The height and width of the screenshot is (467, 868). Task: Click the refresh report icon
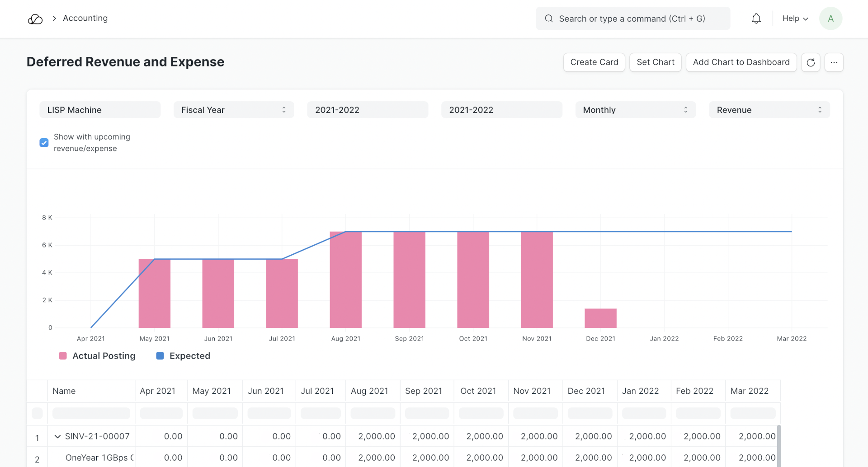pos(811,62)
